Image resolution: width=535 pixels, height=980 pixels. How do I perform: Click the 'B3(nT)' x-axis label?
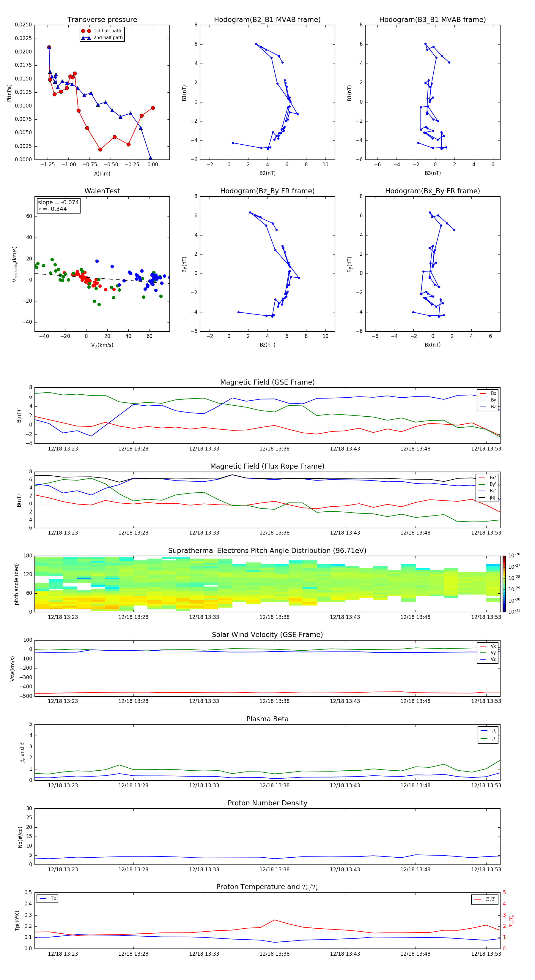click(x=432, y=173)
